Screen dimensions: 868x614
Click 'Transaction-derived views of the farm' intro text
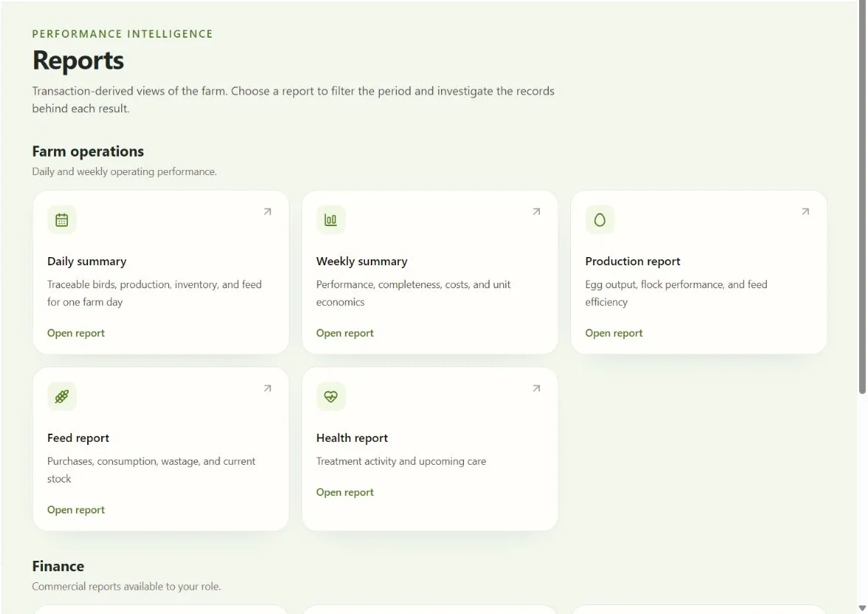click(293, 100)
